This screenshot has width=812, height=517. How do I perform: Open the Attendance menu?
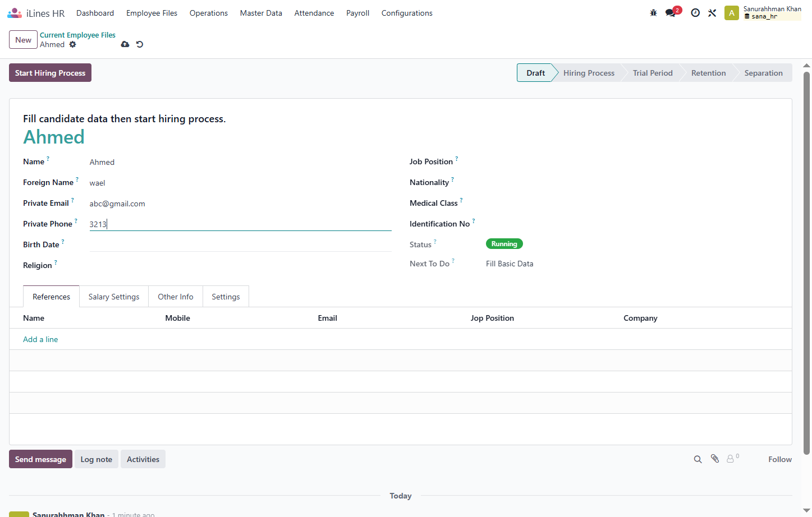tap(314, 13)
